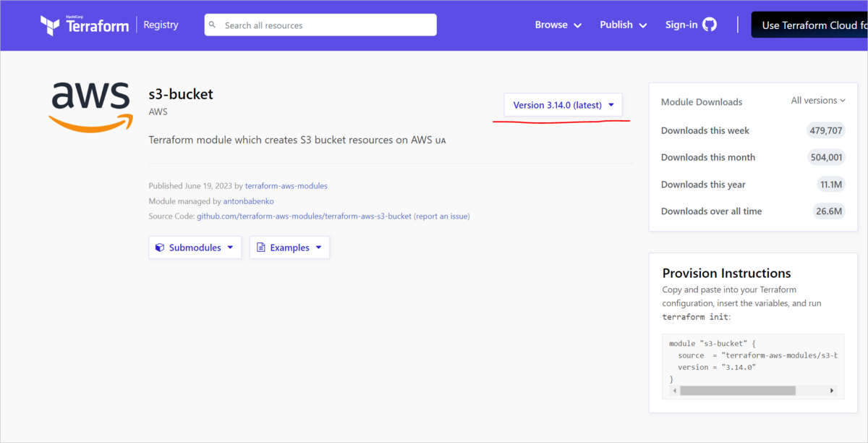Open the Version 3.14.0 (latest) dropdown
868x443 pixels.
click(563, 105)
